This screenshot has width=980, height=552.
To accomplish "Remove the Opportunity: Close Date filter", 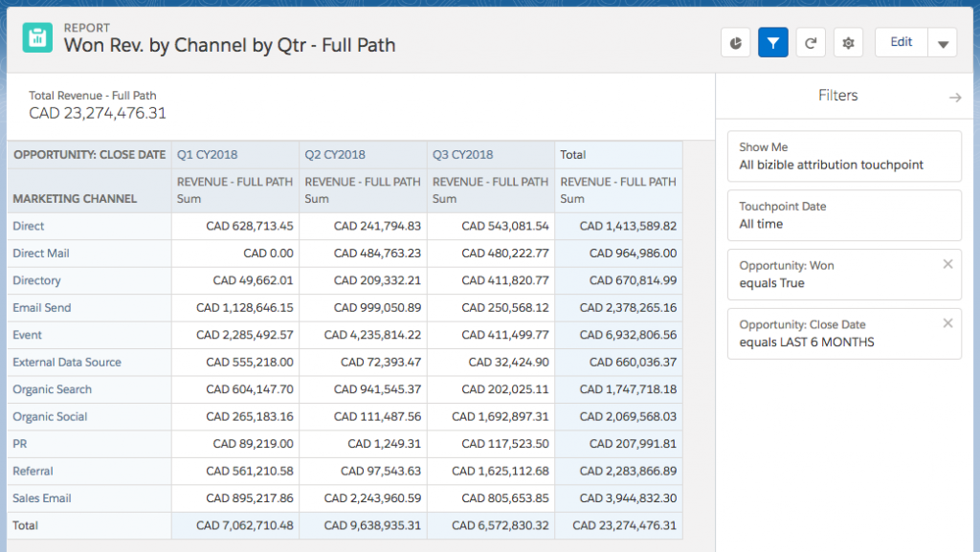I will point(947,323).
